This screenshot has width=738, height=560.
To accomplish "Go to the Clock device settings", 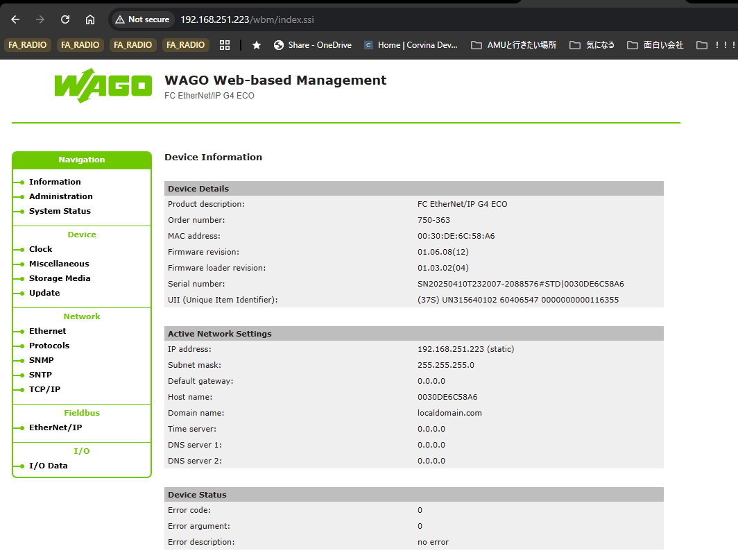I will pos(40,249).
